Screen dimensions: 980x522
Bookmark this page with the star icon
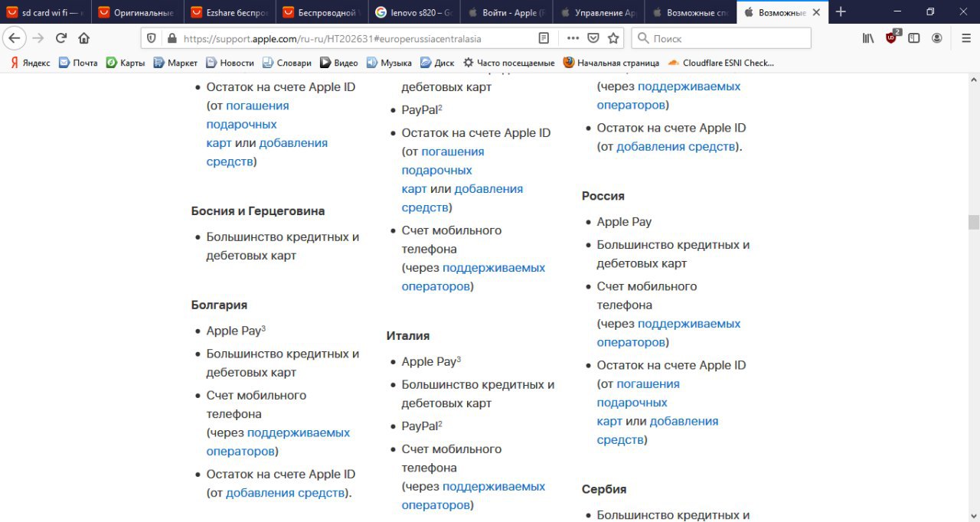click(613, 38)
